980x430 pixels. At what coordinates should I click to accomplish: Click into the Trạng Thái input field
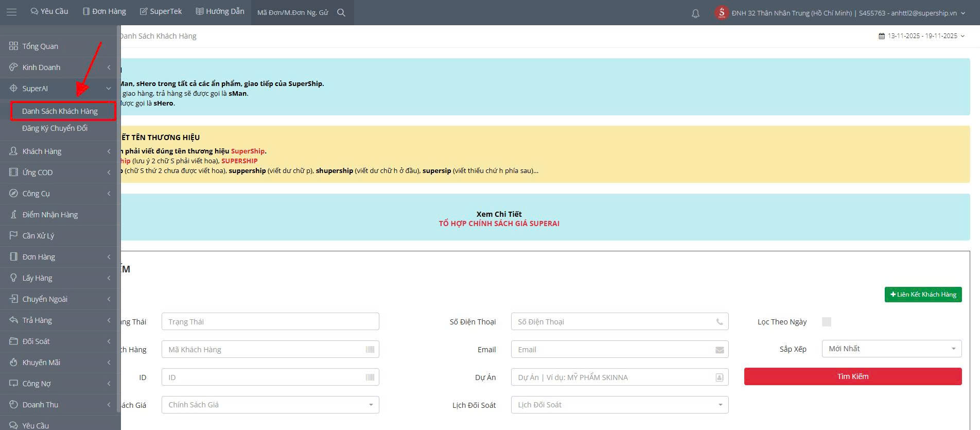pyautogui.click(x=270, y=322)
